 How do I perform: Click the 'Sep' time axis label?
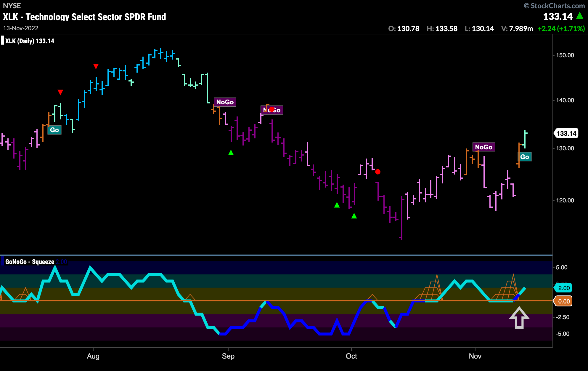coord(228,356)
